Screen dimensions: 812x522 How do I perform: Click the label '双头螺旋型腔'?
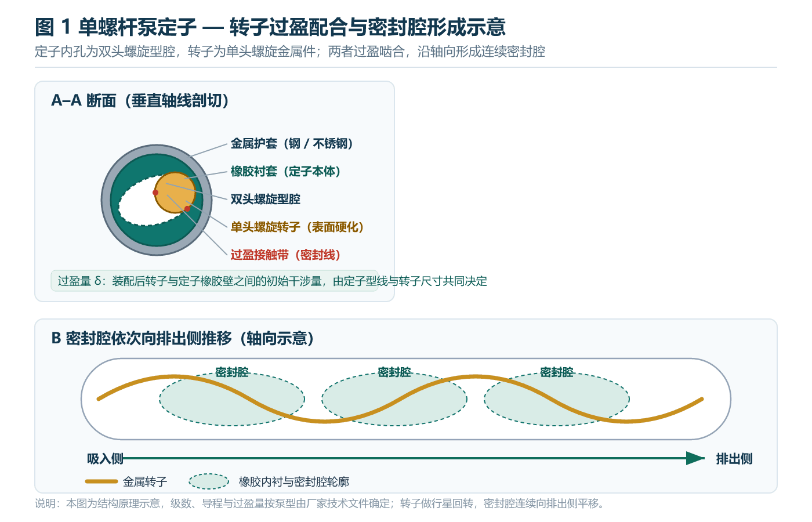point(266,199)
